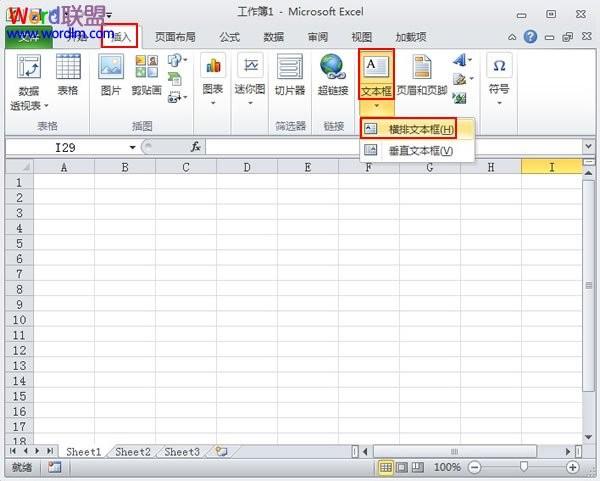
Task: Click the Excel Help question mark icon
Action: click(530, 37)
